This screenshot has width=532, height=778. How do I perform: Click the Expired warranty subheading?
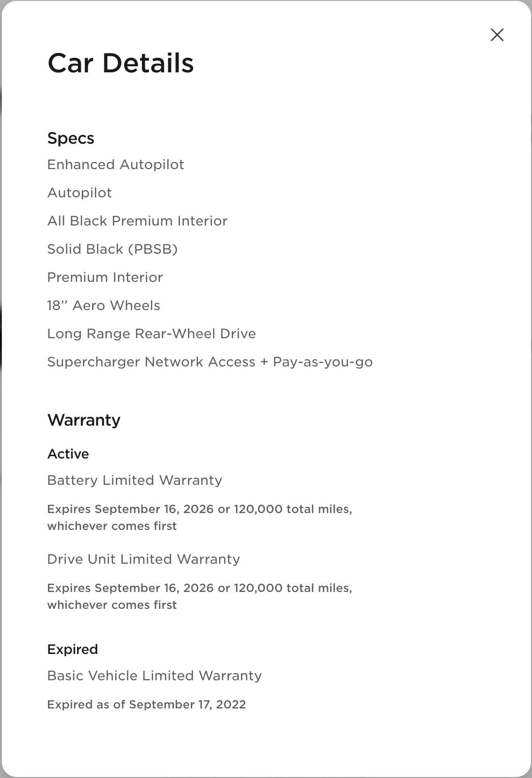[x=72, y=649]
